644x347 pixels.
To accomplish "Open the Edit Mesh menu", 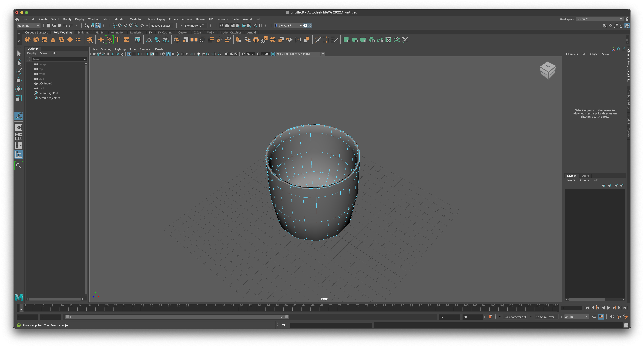I will pos(120,19).
